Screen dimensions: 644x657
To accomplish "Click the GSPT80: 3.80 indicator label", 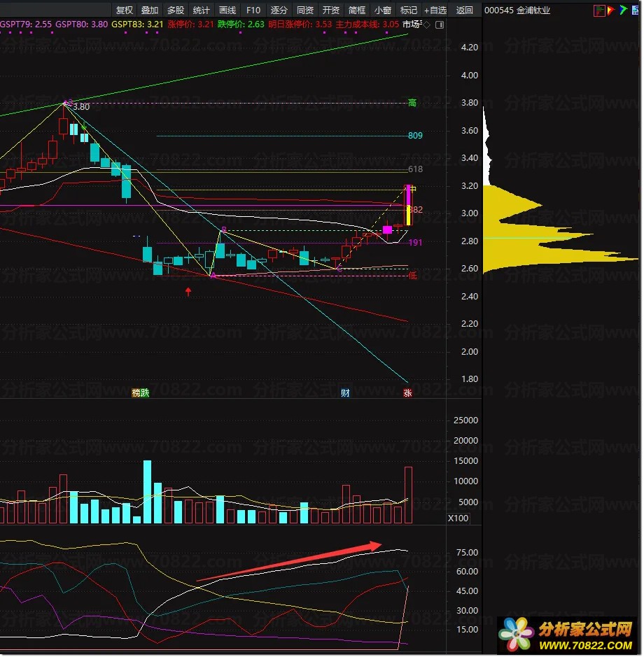I will coord(81,24).
